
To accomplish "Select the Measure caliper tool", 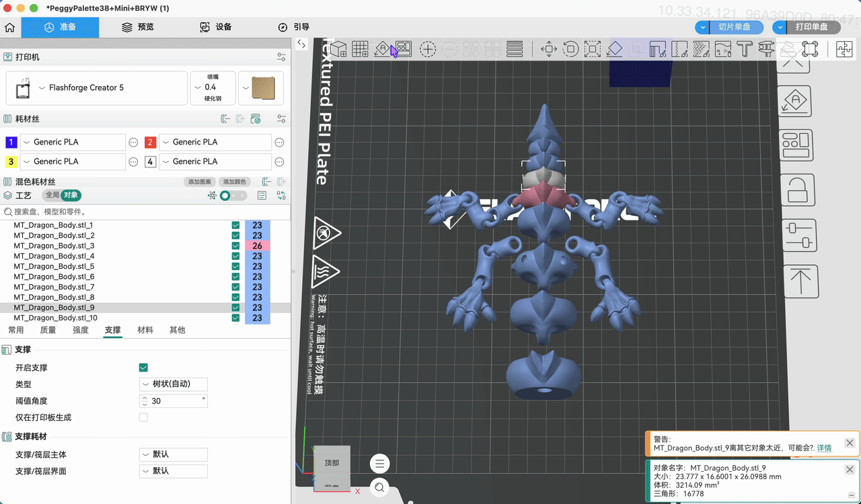I will pos(766,49).
